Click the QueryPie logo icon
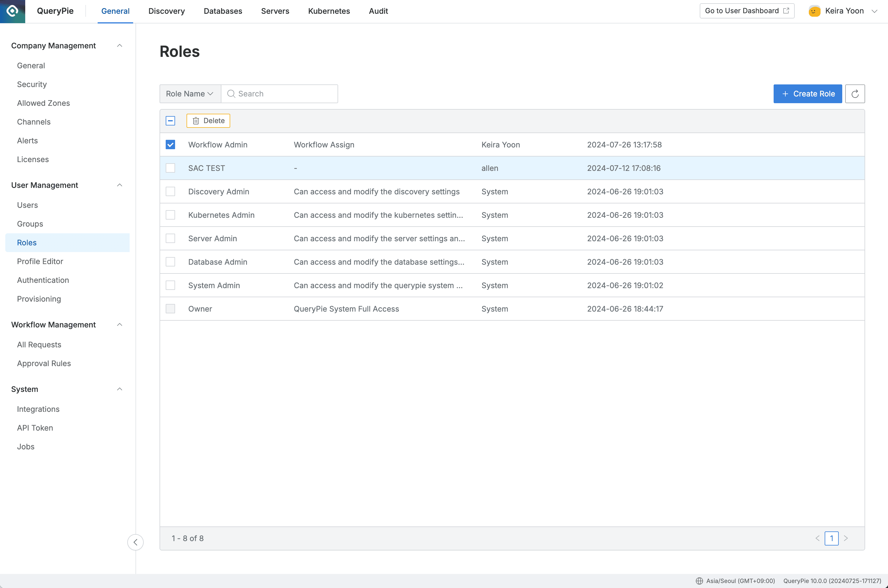 (x=12, y=11)
